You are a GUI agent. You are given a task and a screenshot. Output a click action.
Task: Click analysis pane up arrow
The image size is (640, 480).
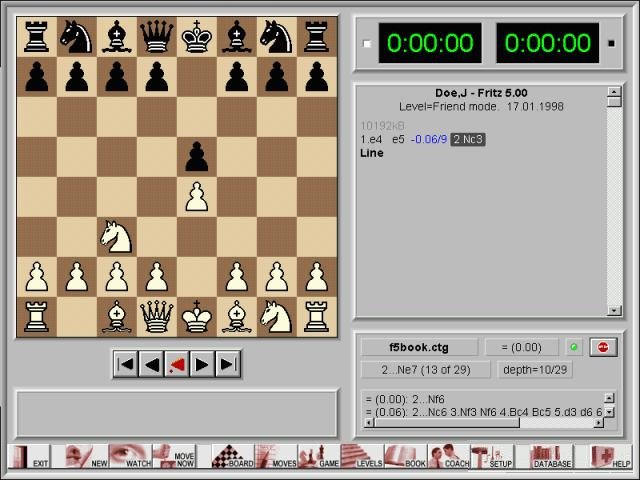pyautogui.click(x=609, y=398)
